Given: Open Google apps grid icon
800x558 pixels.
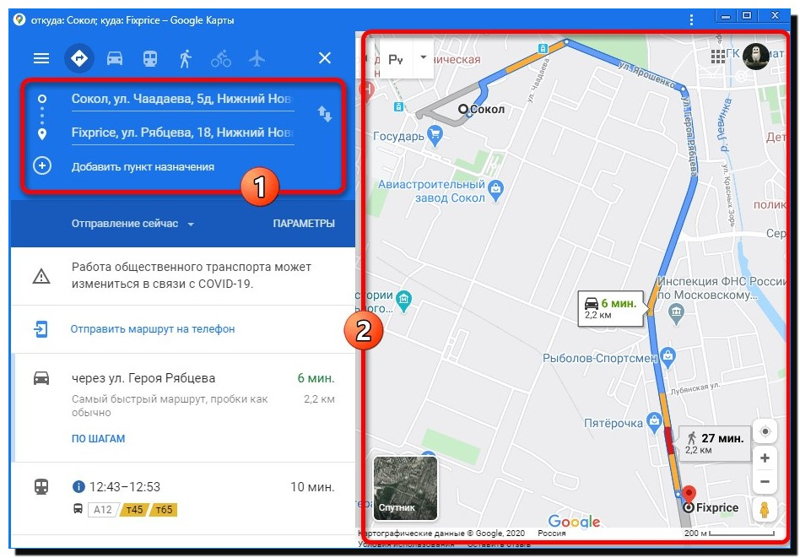Looking at the screenshot, I should pos(718,56).
